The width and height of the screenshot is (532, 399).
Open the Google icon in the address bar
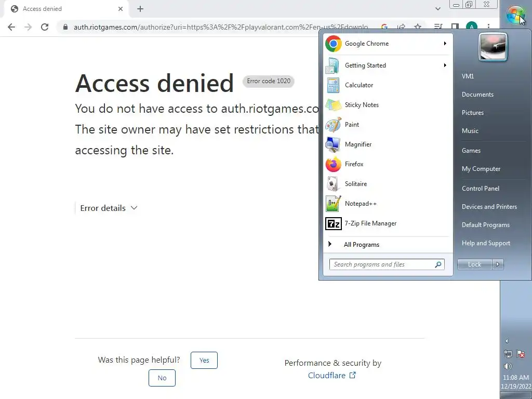[x=384, y=27]
